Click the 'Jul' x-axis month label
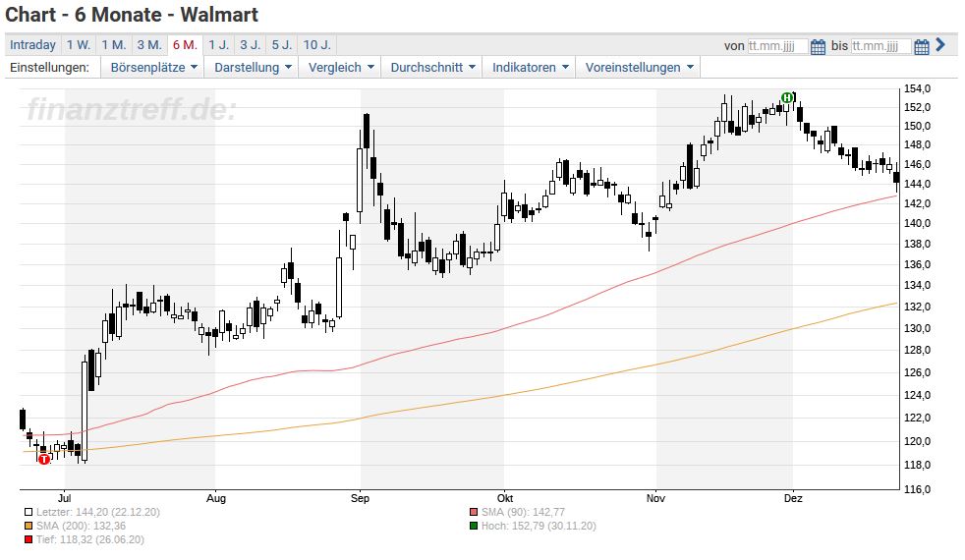The image size is (965, 560). coord(64,498)
